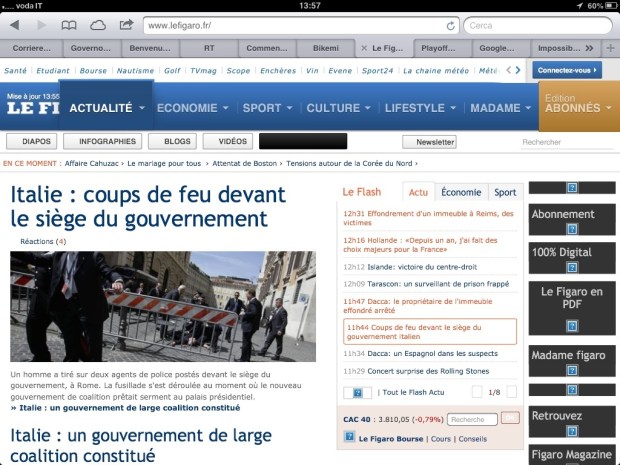Tap the Safari back arrow

pyautogui.click(x=15, y=25)
